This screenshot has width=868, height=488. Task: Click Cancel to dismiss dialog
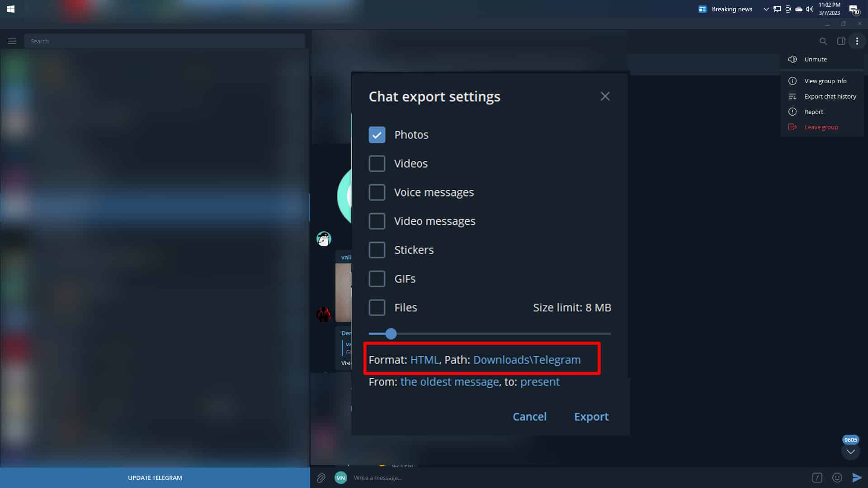click(529, 416)
